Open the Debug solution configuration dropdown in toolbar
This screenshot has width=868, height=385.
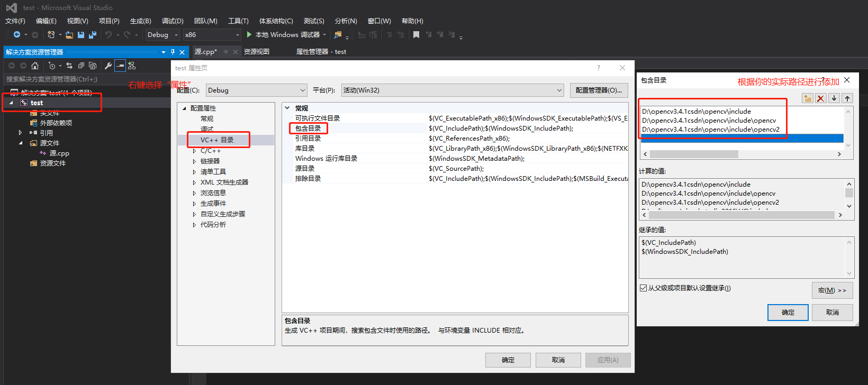(x=162, y=34)
